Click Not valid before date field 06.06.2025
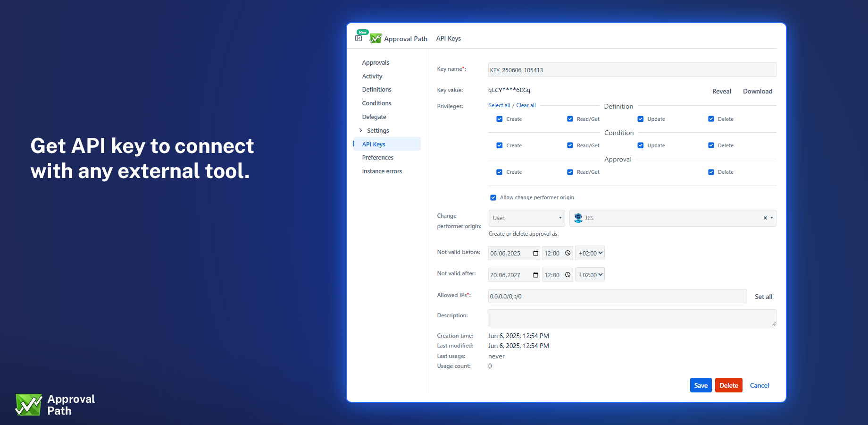This screenshot has width=868, height=425. point(514,253)
